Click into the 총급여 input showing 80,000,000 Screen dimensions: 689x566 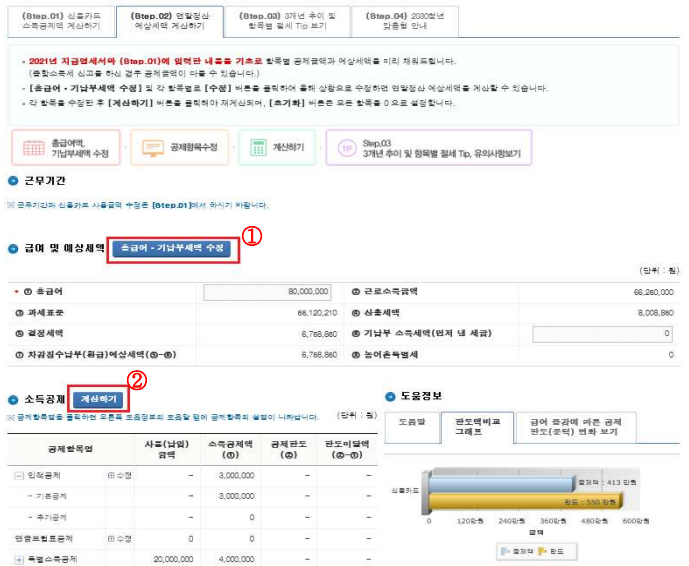(x=267, y=292)
